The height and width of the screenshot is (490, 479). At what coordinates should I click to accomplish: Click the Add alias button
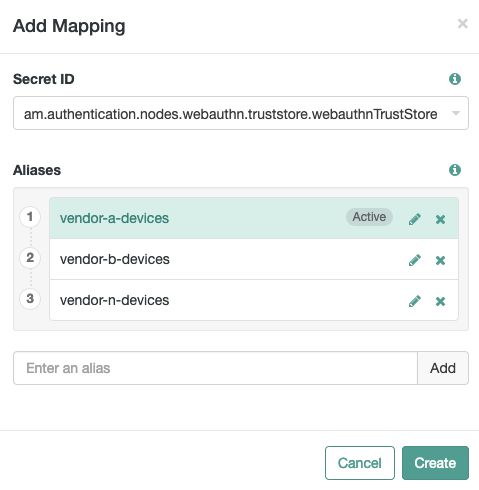pos(443,368)
